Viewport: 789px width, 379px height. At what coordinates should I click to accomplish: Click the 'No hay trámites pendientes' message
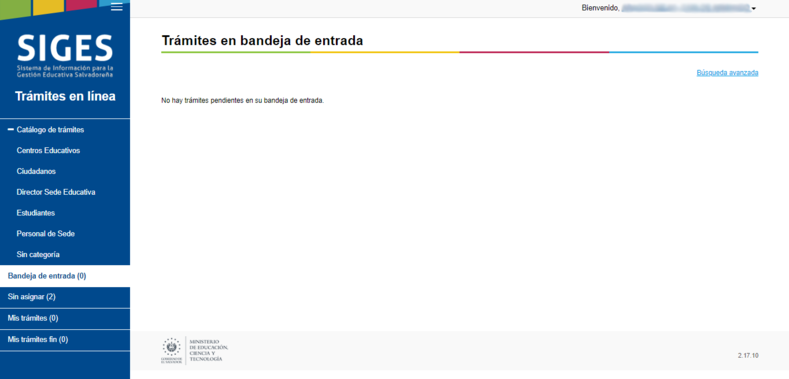click(x=243, y=101)
